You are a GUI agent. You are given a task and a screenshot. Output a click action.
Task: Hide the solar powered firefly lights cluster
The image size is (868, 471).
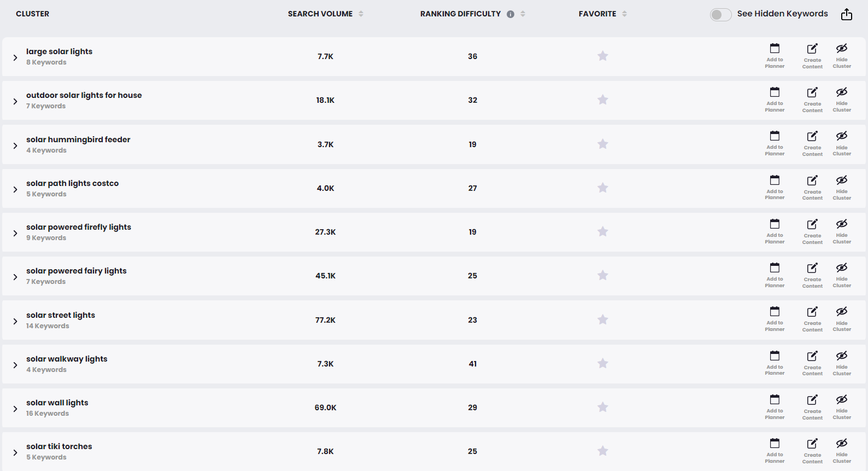(842, 231)
